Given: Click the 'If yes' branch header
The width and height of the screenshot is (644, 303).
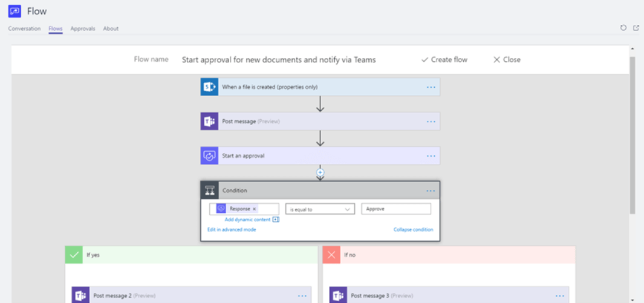Looking at the screenshot, I should pyautogui.click(x=192, y=255).
